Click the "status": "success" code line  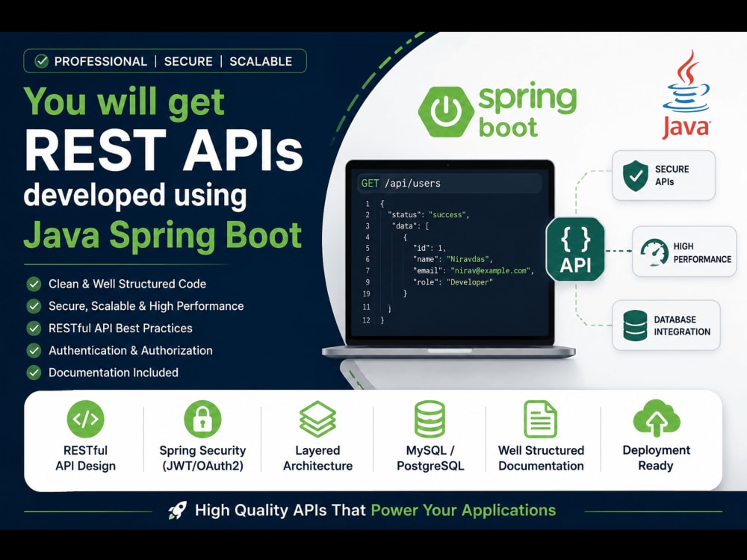tap(428, 215)
